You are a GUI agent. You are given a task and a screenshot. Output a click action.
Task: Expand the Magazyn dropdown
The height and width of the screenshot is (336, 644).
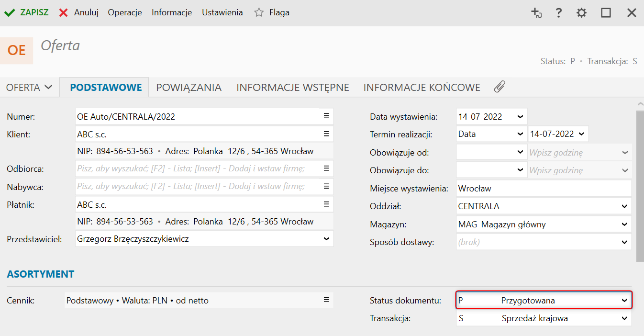pos(624,224)
